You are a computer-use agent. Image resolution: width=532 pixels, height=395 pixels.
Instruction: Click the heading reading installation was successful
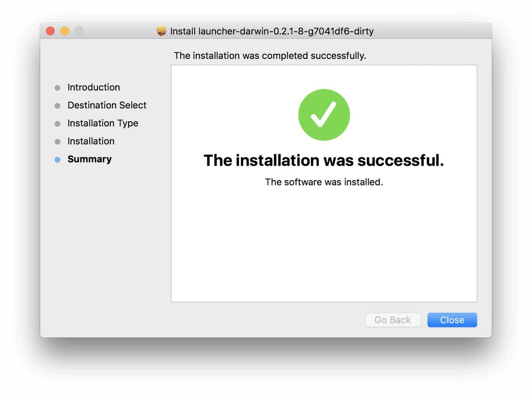coord(324,160)
